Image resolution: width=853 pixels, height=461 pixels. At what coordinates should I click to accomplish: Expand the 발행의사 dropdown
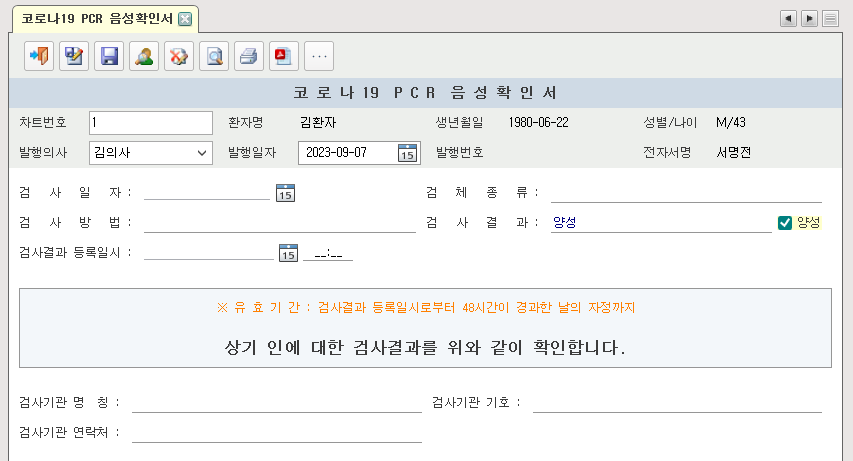tap(202, 153)
